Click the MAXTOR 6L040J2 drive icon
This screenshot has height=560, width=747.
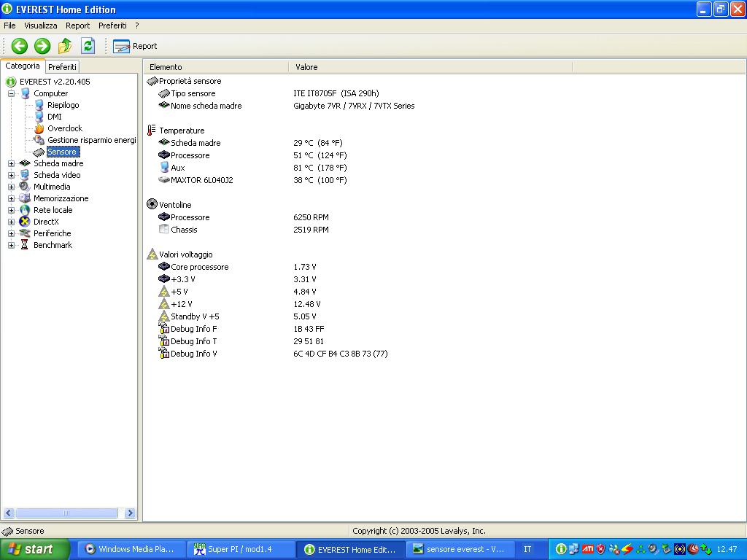click(x=164, y=180)
